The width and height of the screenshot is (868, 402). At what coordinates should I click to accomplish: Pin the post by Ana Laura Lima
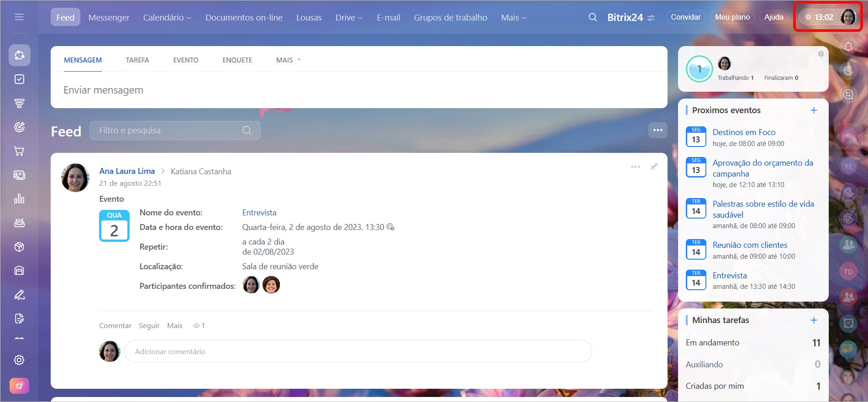[x=654, y=167]
